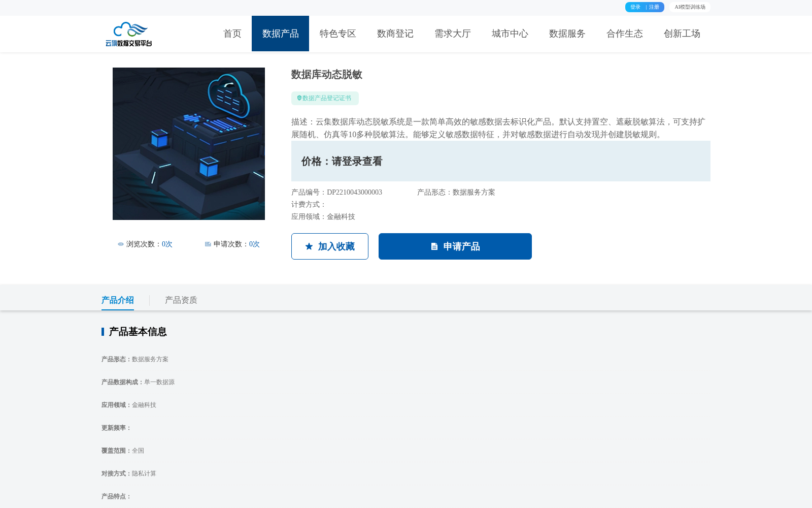The width and height of the screenshot is (812, 508).
Task: Click the 产品特点 row label
Action: [117, 496]
